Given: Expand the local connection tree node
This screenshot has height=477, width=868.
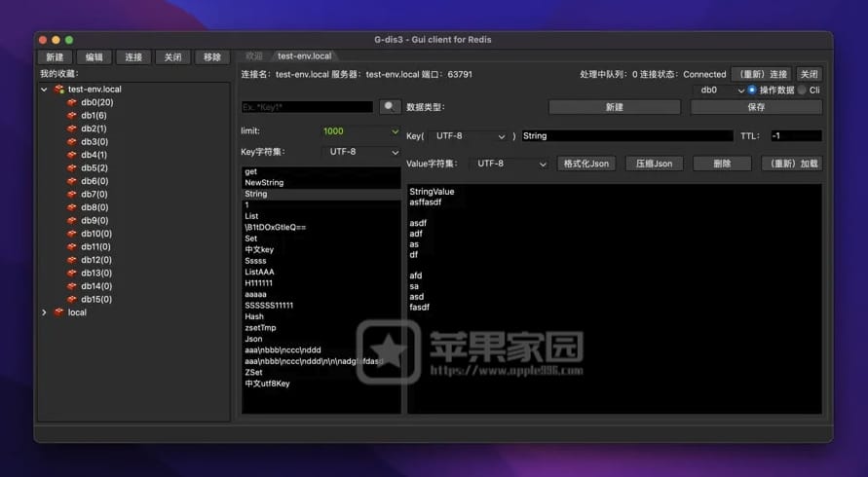Looking at the screenshot, I should click(x=44, y=312).
